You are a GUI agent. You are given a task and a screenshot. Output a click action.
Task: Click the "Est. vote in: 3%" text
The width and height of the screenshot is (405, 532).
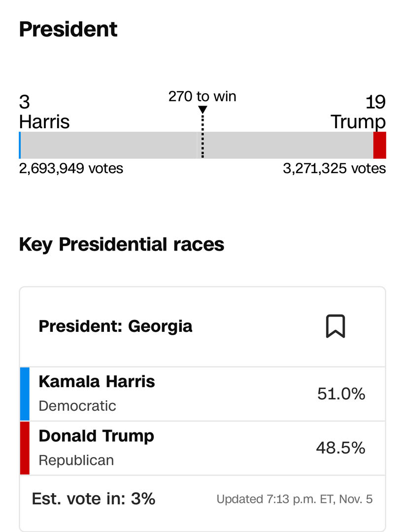(x=94, y=499)
